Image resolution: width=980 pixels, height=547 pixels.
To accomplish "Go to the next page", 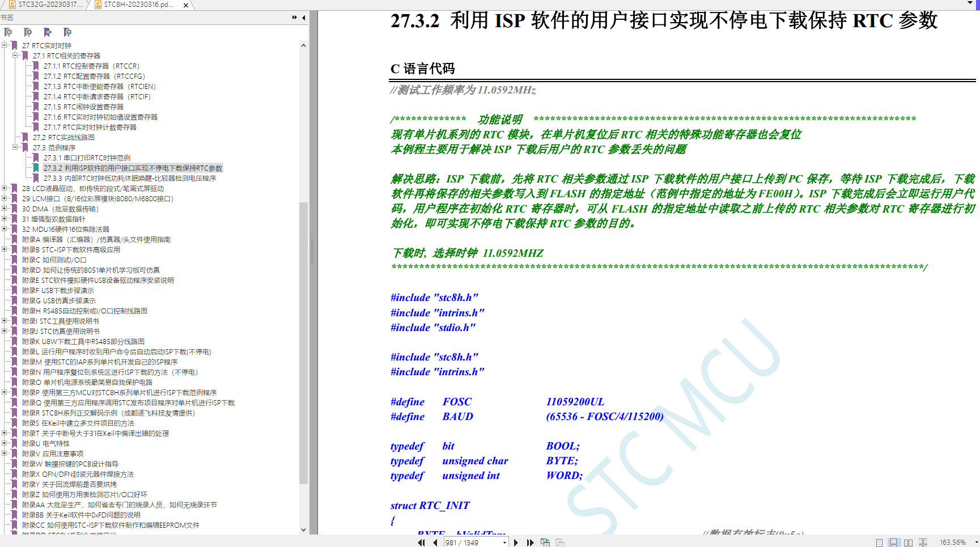I will [x=516, y=542].
